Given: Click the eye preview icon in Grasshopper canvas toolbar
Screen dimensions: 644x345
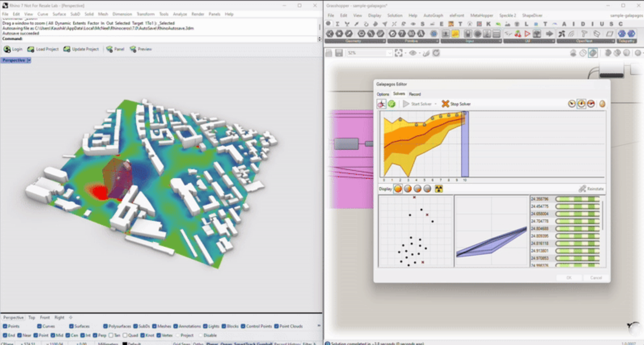Looking at the screenshot, I should 413,53.
